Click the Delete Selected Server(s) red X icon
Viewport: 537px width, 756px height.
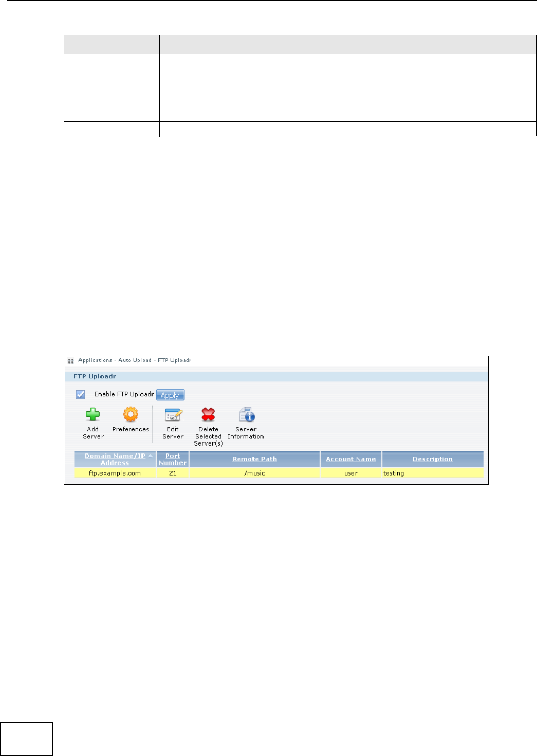(x=208, y=415)
